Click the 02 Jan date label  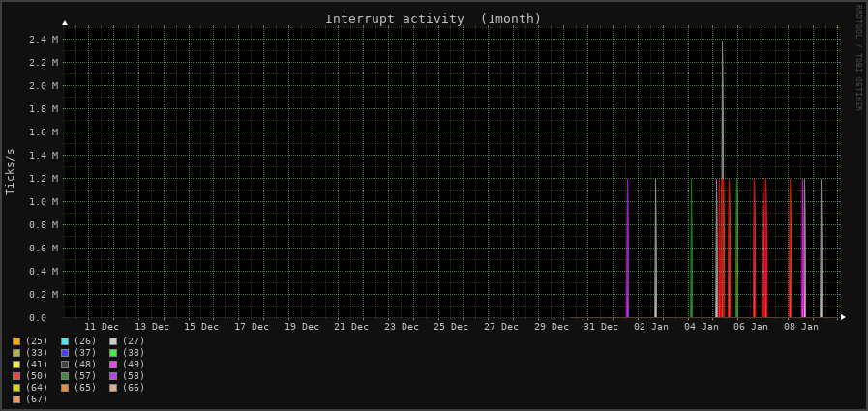(x=650, y=327)
